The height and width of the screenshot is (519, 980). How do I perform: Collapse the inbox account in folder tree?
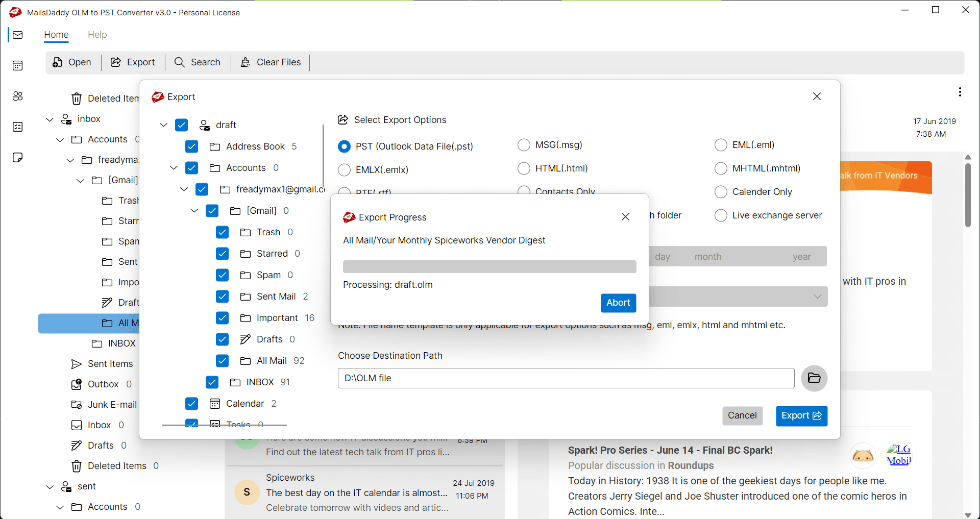[x=50, y=119]
